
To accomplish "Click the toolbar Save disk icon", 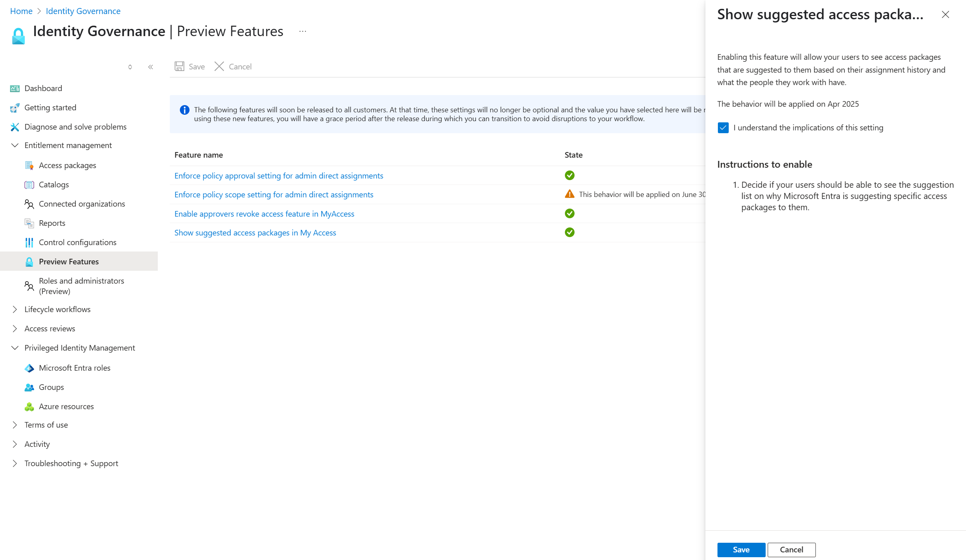I will point(179,67).
